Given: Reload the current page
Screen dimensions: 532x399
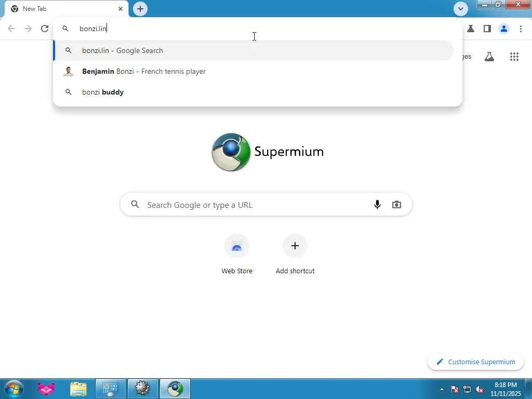Looking at the screenshot, I should [x=45, y=29].
